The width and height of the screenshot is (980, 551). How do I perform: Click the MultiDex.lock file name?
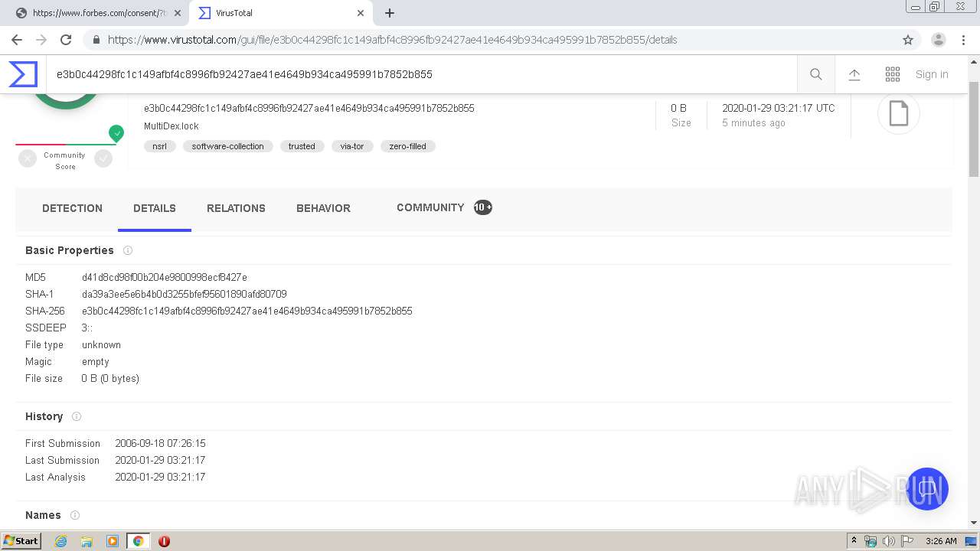pos(171,126)
